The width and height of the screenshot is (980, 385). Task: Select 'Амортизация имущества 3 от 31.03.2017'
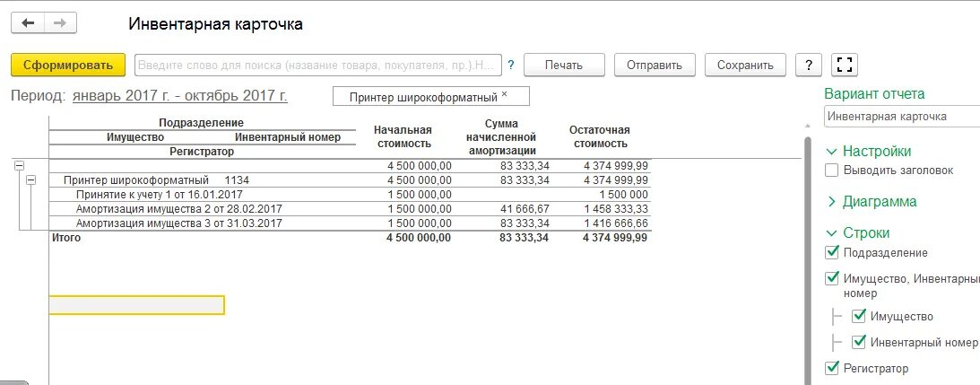click(178, 223)
